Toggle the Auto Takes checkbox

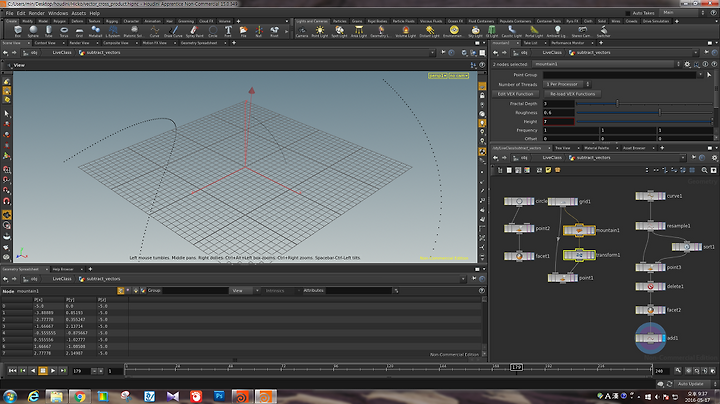pos(628,13)
